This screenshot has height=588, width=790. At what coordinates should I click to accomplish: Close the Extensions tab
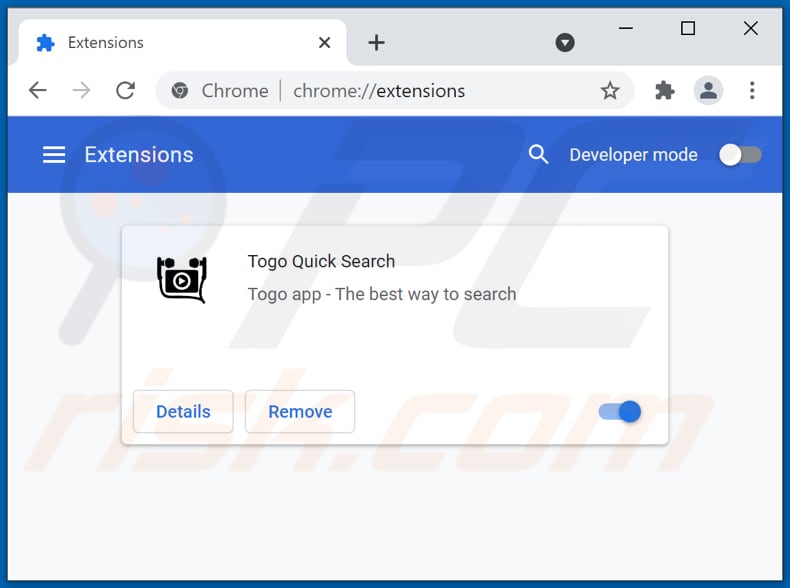click(x=324, y=43)
